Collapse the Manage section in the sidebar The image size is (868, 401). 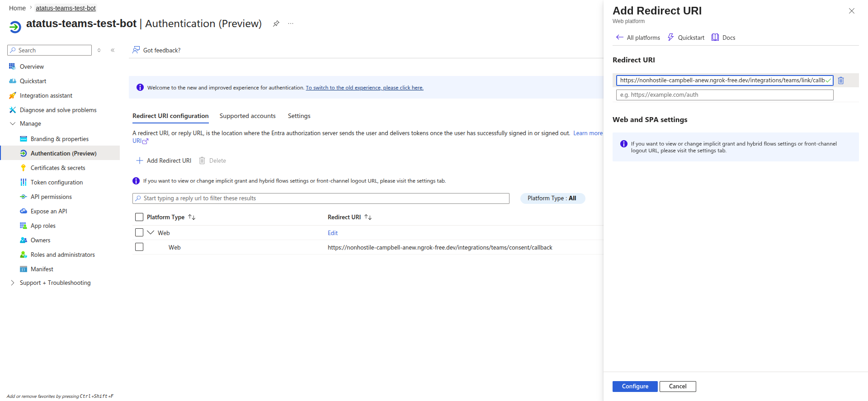pos(12,123)
